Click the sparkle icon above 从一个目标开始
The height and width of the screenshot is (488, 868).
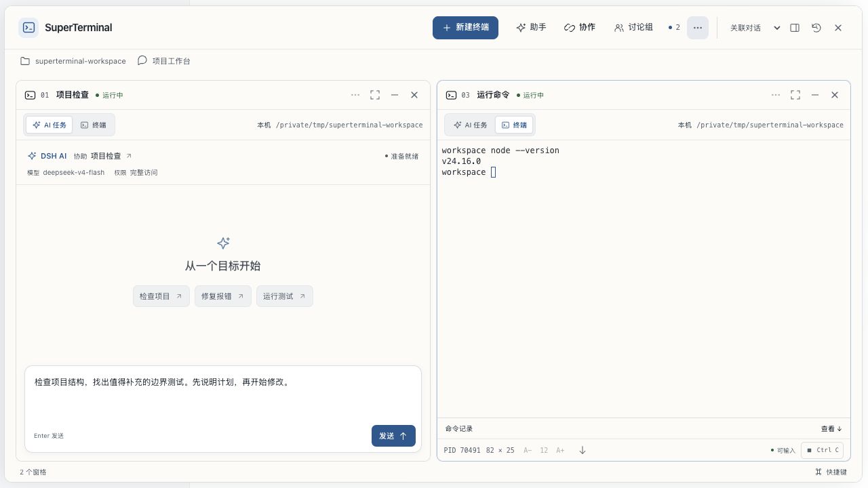223,243
